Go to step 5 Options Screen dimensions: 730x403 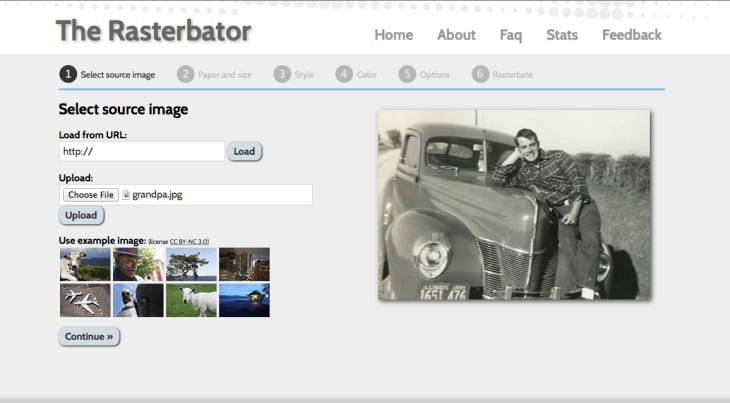[x=424, y=74]
